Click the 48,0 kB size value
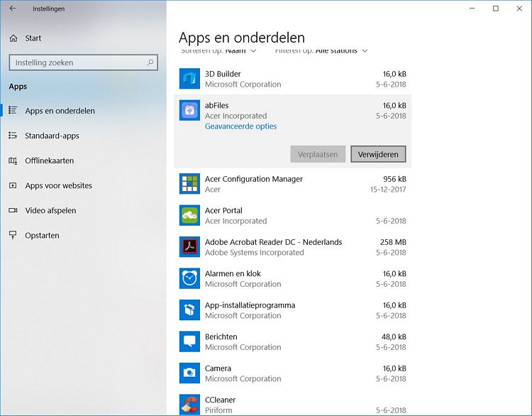This screenshot has width=532, height=416. pos(394,337)
